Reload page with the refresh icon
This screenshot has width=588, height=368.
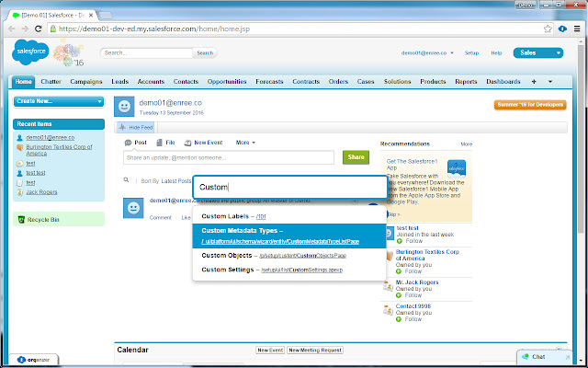(38, 29)
